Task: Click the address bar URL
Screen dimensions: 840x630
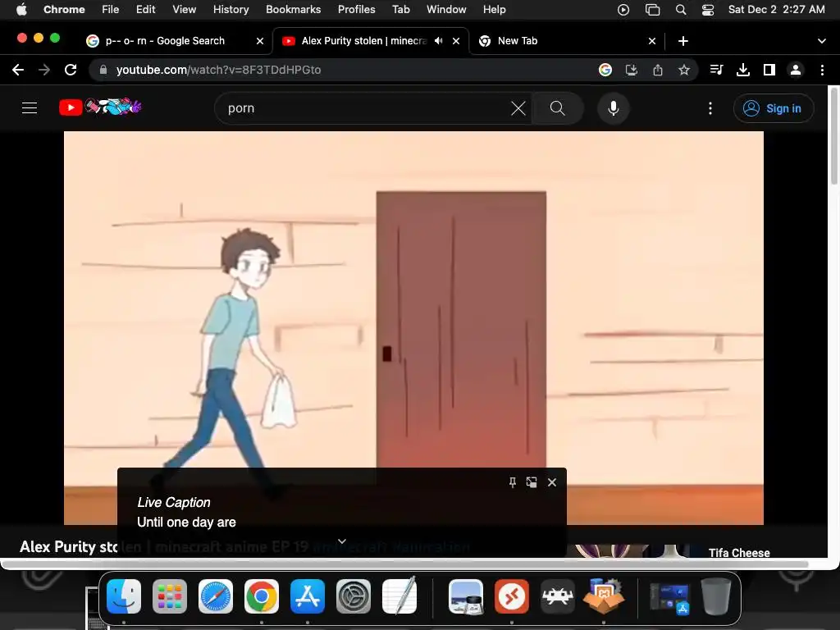Action: tap(218, 70)
